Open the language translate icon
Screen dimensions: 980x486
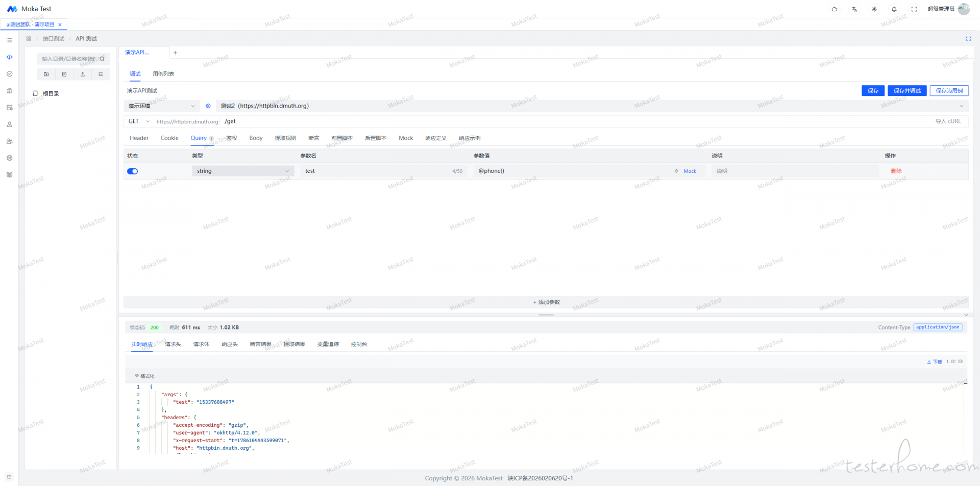click(854, 9)
